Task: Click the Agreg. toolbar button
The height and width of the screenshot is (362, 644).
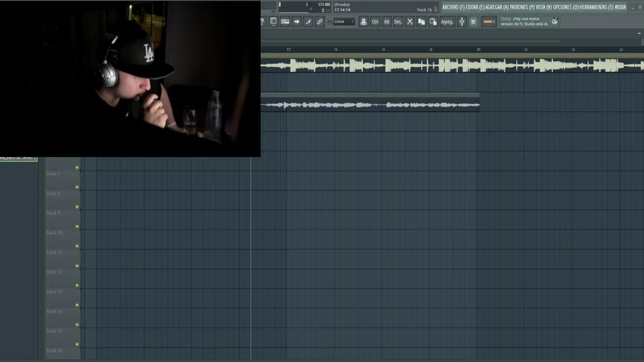Action: (447, 22)
